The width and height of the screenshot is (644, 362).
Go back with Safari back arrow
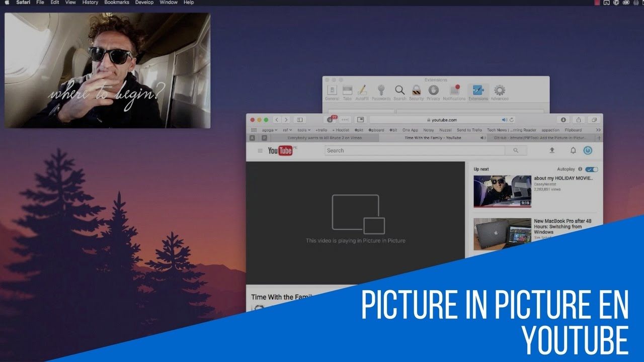pos(277,120)
